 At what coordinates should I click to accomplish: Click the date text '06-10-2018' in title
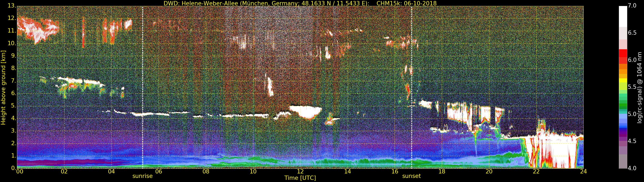pos(420,3)
